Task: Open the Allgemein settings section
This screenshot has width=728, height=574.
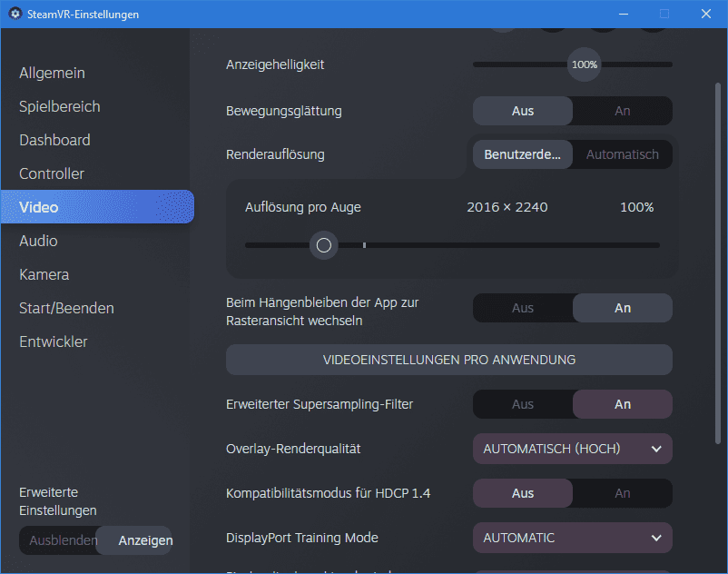Action: [52, 73]
